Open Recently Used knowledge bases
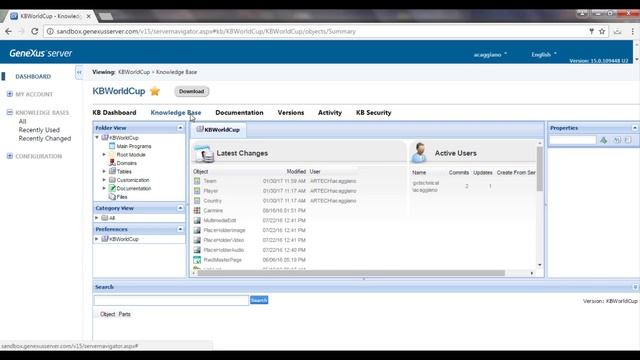 pos(39,130)
